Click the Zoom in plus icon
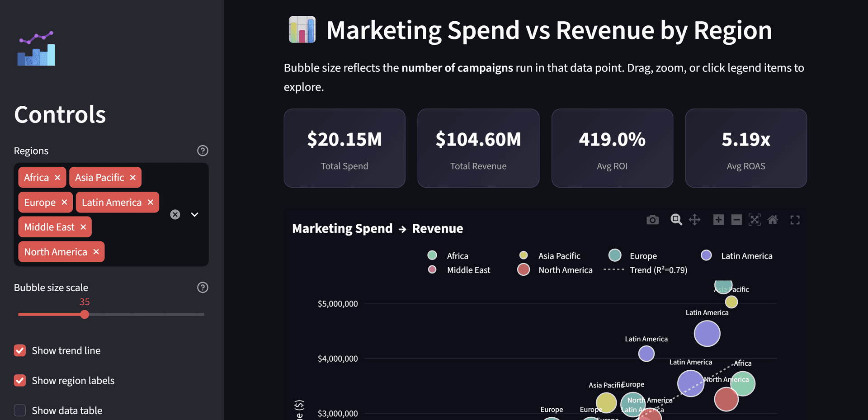This screenshot has width=868, height=420. coord(718,220)
